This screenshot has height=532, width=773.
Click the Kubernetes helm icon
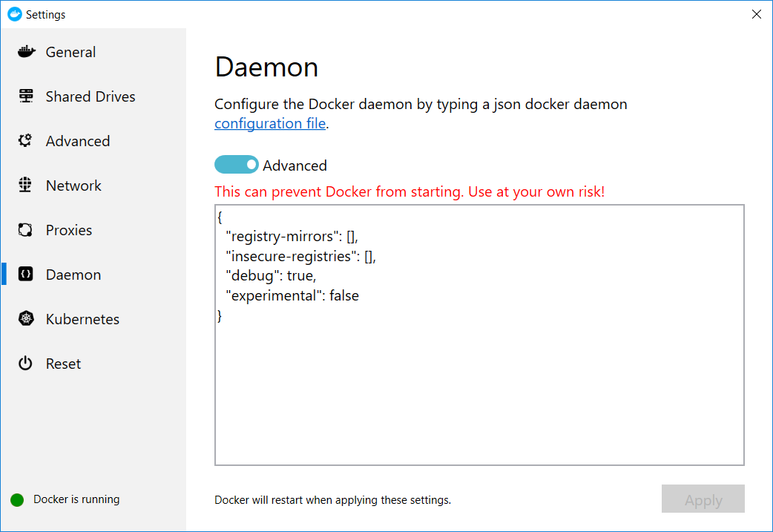click(25, 318)
